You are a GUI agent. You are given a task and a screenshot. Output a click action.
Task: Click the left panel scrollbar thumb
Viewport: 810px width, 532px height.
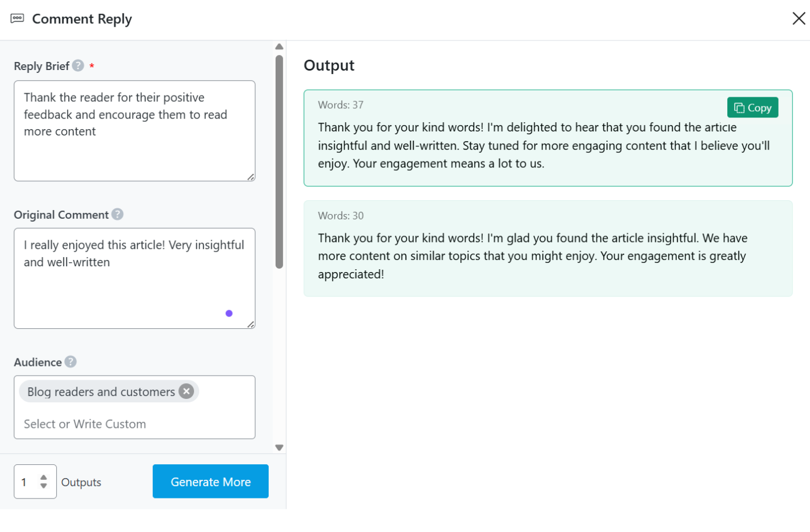(x=279, y=162)
